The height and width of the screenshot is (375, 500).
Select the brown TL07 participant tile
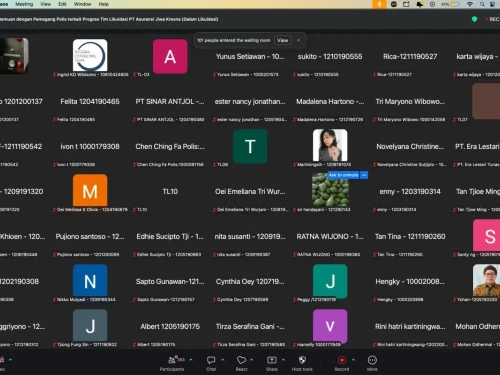pos(486,101)
